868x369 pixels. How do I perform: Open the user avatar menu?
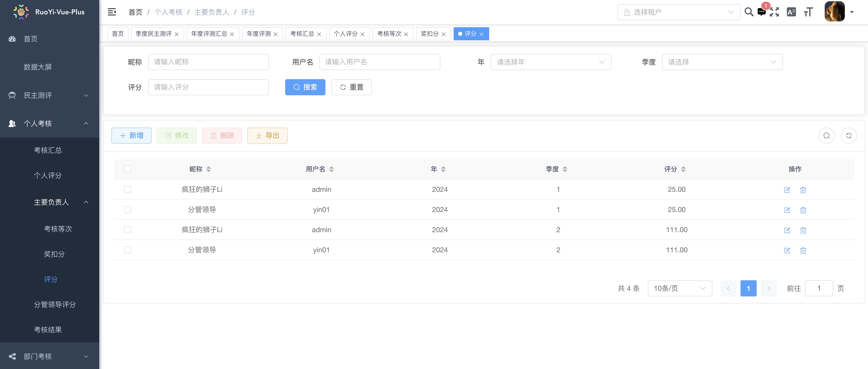(835, 11)
